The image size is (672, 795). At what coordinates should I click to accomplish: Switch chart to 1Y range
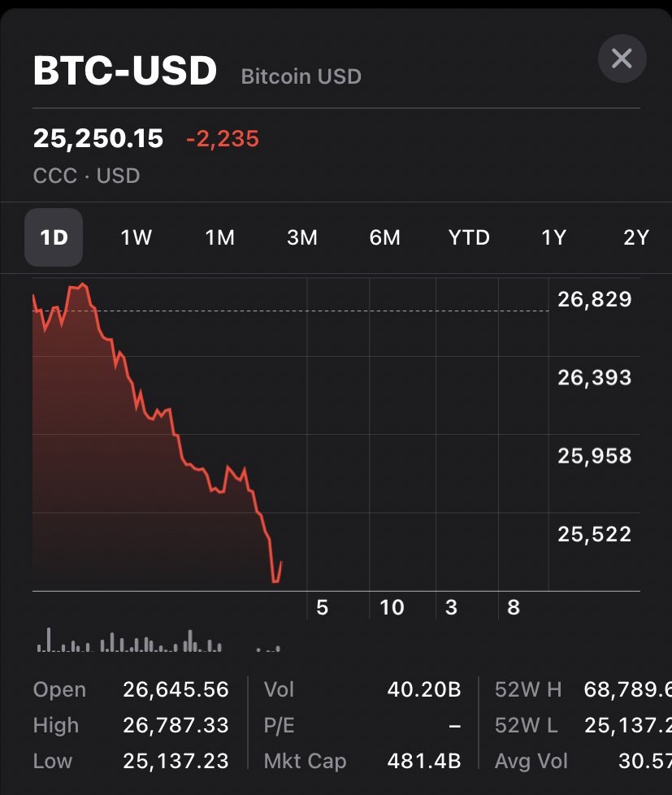pos(553,237)
